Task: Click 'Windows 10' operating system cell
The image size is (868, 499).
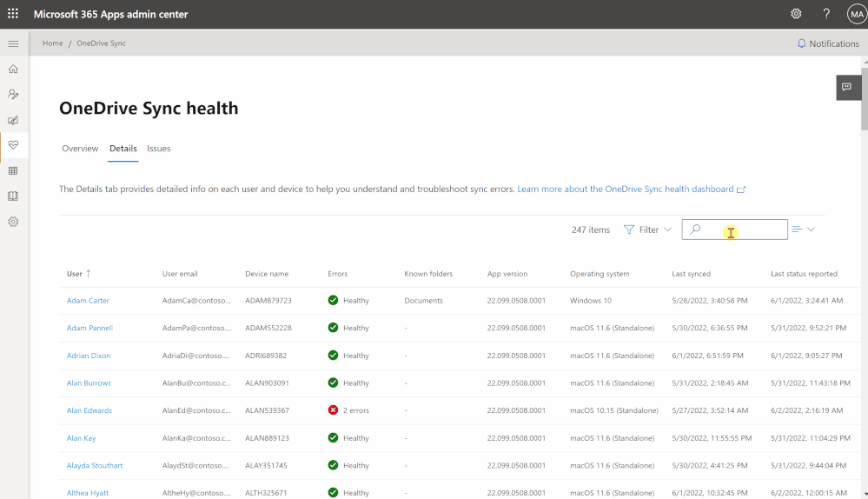Action: (x=591, y=300)
